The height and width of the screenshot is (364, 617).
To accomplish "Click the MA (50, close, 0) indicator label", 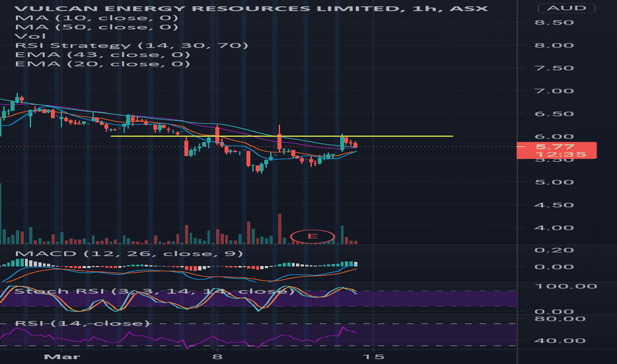I will pos(97,26).
